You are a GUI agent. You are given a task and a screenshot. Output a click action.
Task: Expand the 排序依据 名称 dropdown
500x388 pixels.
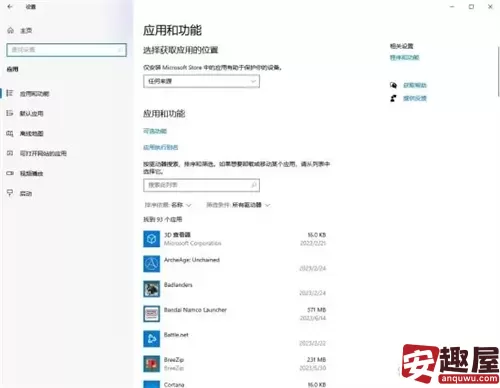168,205
